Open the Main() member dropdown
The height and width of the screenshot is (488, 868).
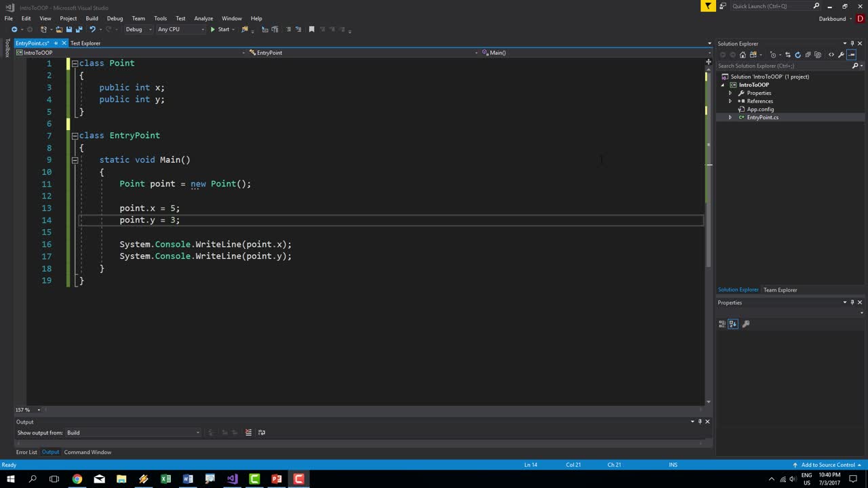(594, 52)
